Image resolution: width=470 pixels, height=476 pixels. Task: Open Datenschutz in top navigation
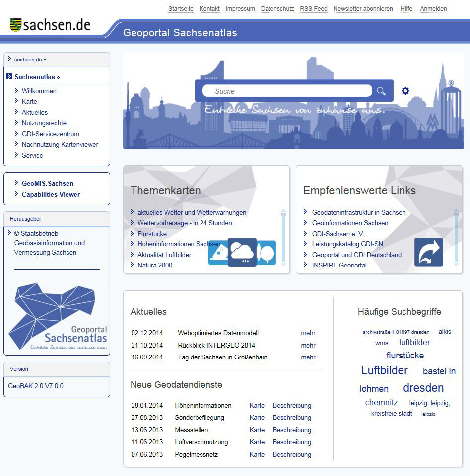pos(277,9)
